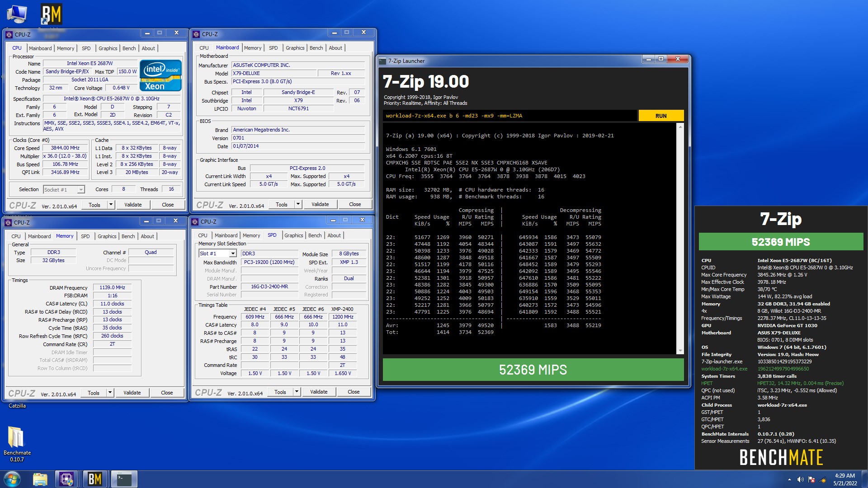
Task: Click the CPU-Z title icon in the Memory window
Action: click(8, 222)
